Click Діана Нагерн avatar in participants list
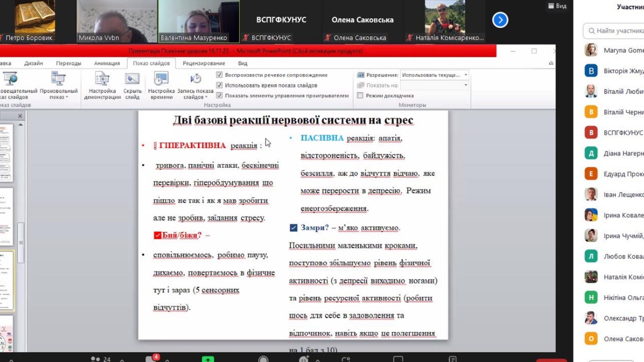Screen dimensions: 644x362 pos(591,153)
